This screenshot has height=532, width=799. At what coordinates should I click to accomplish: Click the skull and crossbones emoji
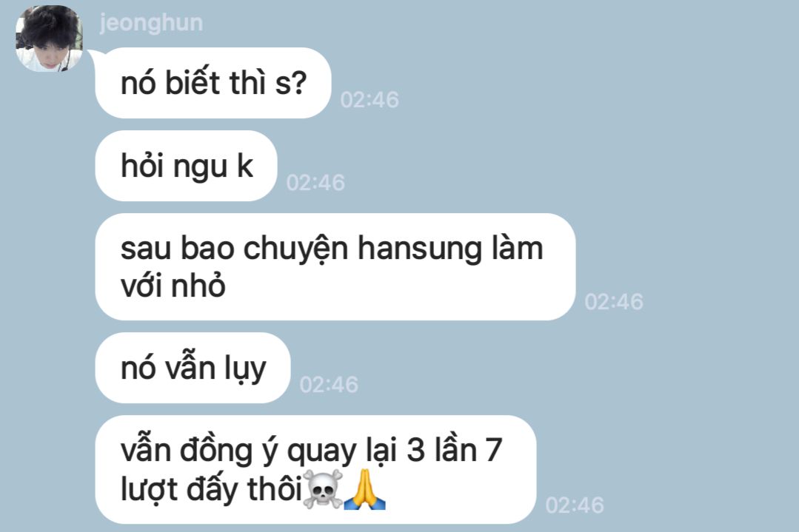(323, 489)
